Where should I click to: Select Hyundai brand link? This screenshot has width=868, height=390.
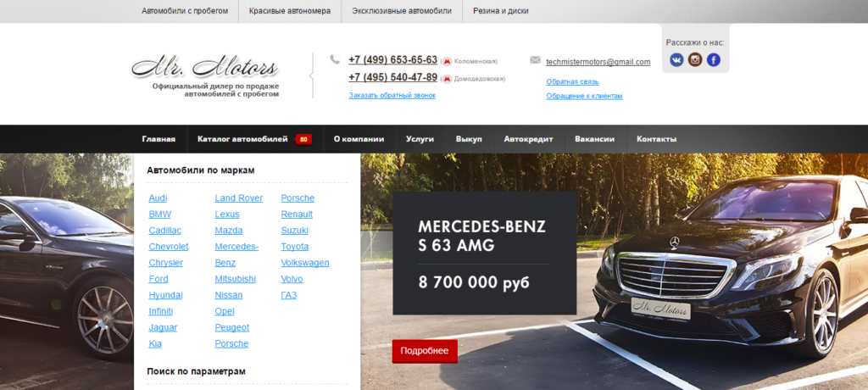pyautogui.click(x=165, y=295)
